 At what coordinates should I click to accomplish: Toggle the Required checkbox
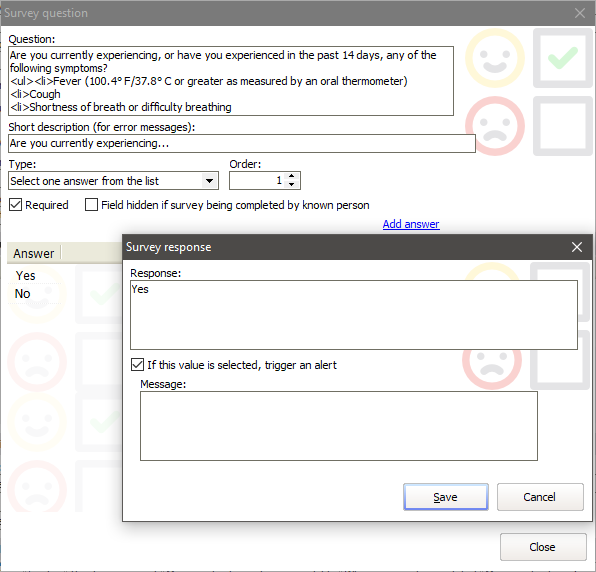[16, 205]
